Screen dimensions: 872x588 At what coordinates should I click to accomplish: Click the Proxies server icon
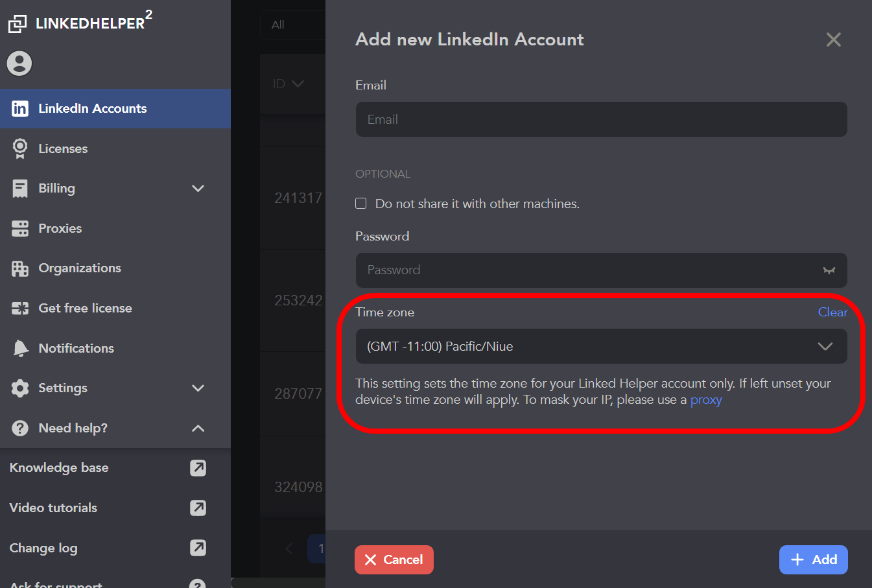20,228
